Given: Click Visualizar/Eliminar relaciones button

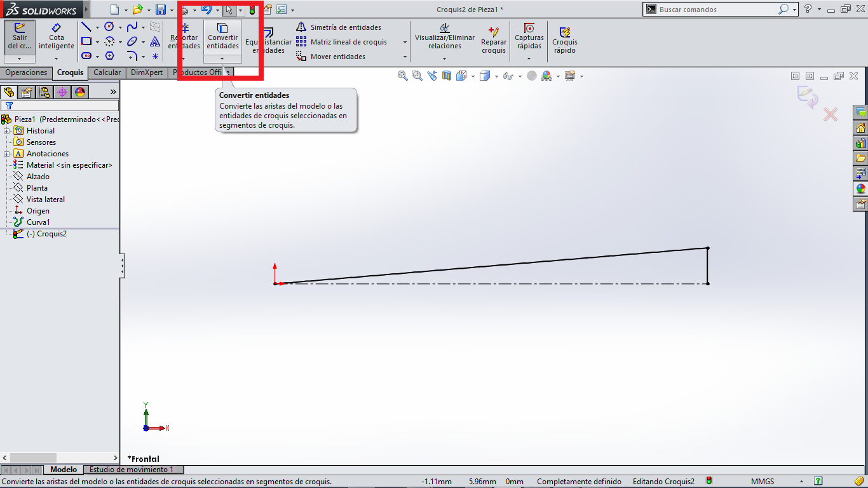Looking at the screenshot, I should [445, 37].
